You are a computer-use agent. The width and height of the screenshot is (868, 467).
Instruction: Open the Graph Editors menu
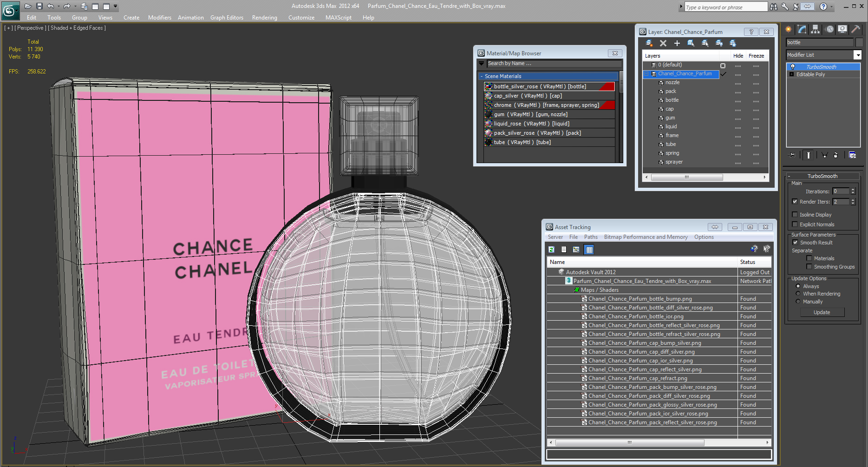pos(227,18)
